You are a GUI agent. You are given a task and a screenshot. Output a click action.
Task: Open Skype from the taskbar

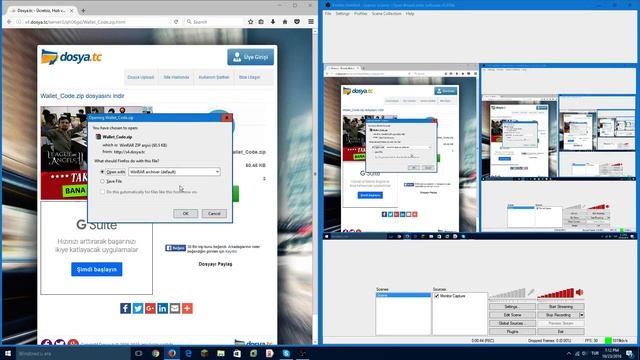point(286,353)
